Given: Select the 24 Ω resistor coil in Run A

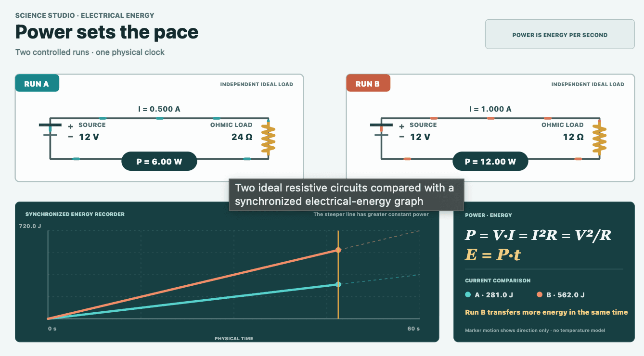Looking at the screenshot, I should pyautogui.click(x=268, y=139).
